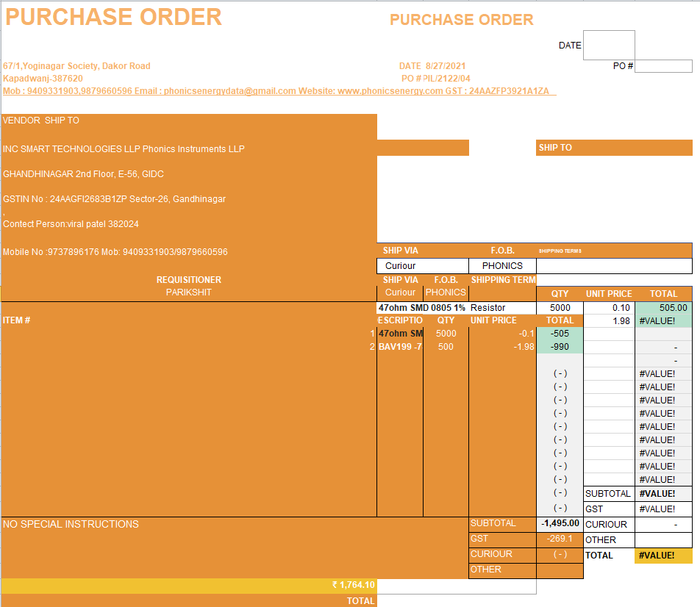Select the -269.1 GST value
Viewport: 700px width, 607px height.
click(x=560, y=539)
